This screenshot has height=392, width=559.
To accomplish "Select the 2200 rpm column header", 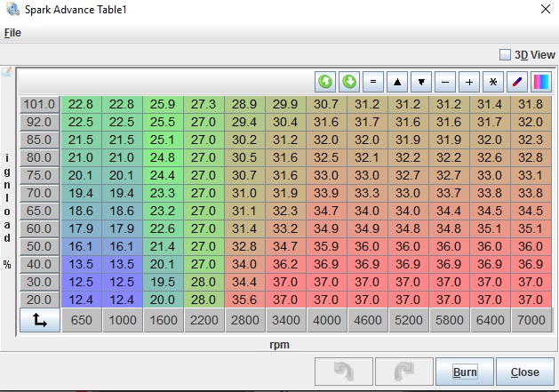I will (204, 320).
